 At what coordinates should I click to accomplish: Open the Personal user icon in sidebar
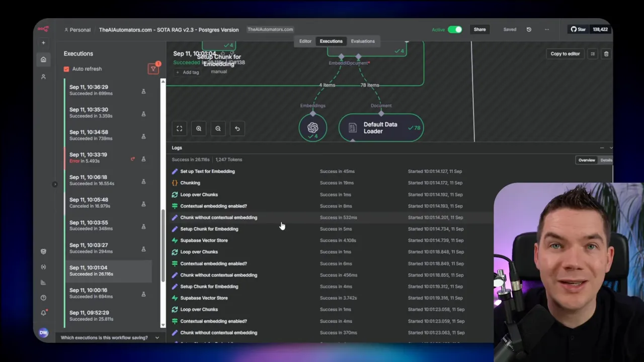click(43, 76)
